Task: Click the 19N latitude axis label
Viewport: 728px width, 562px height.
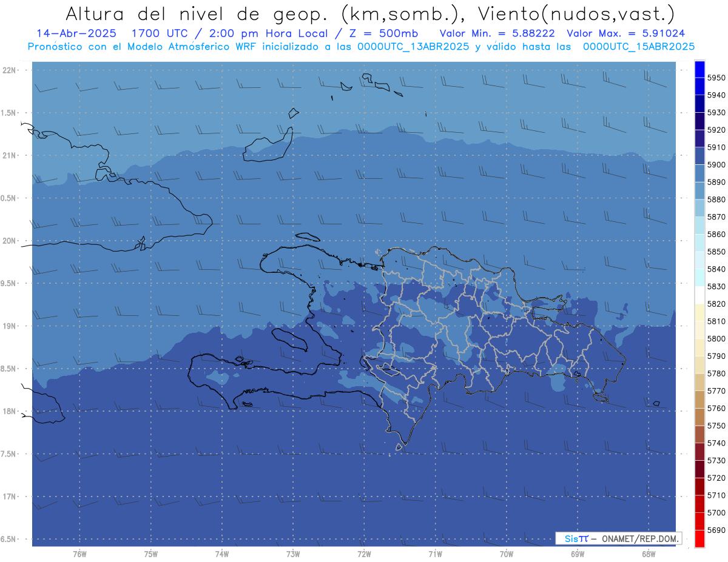Action: 9,326
